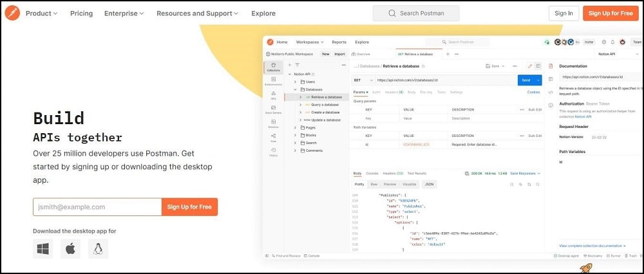
Task: Click Sign Up for Free beside the email field
Action: [189, 206]
